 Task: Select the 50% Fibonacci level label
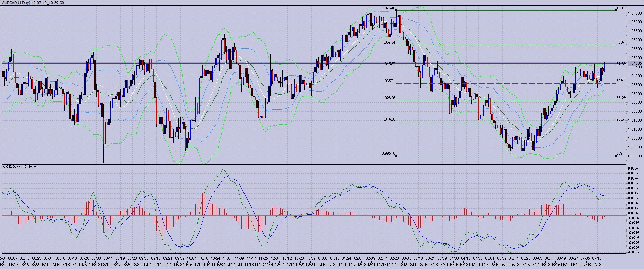(x=620, y=81)
